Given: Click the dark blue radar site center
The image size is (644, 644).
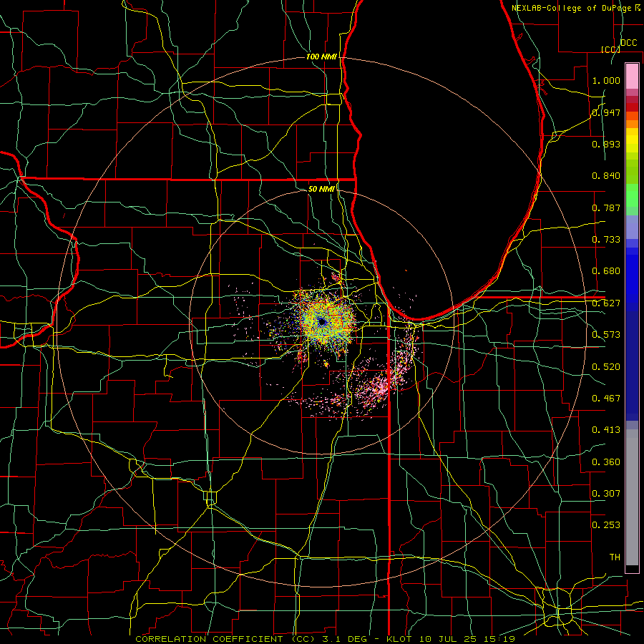Looking at the screenshot, I should click(x=322, y=323).
